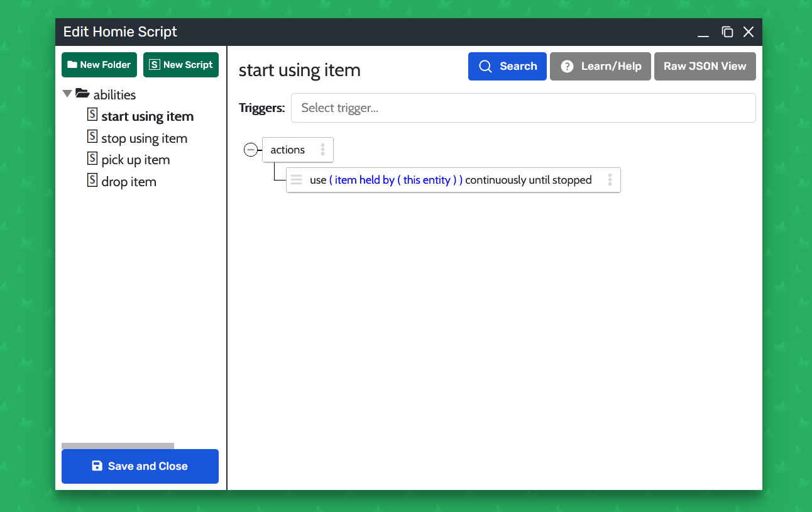Click the horizontal scrollbar in sidebar

[x=118, y=446]
